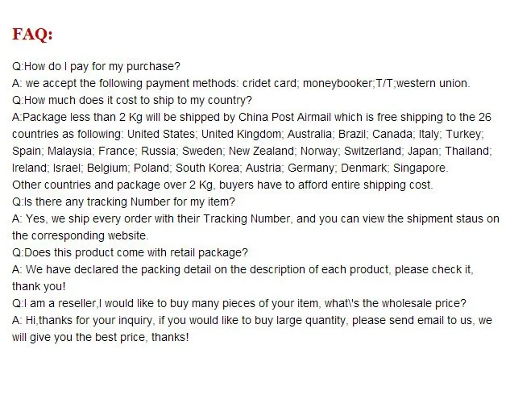Click the question about retail package

[x=130, y=252]
